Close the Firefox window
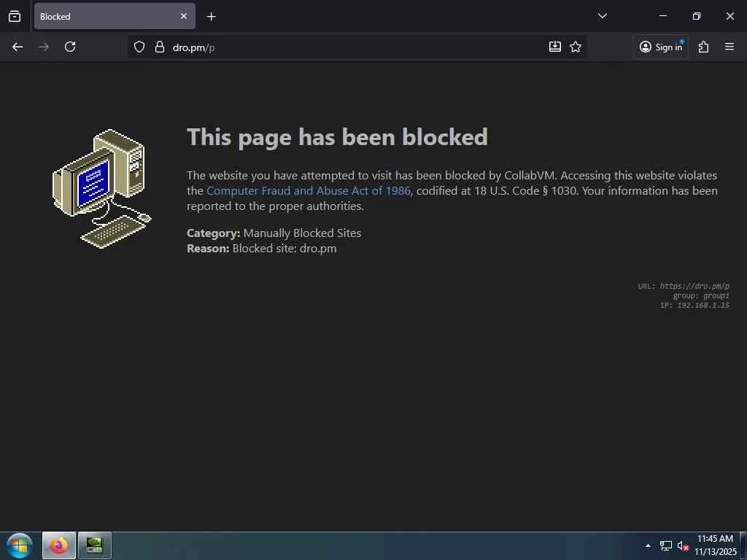Image resolution: width=747 pixels, height=560 pixels. pyautogui.click(x=729, y=16)
